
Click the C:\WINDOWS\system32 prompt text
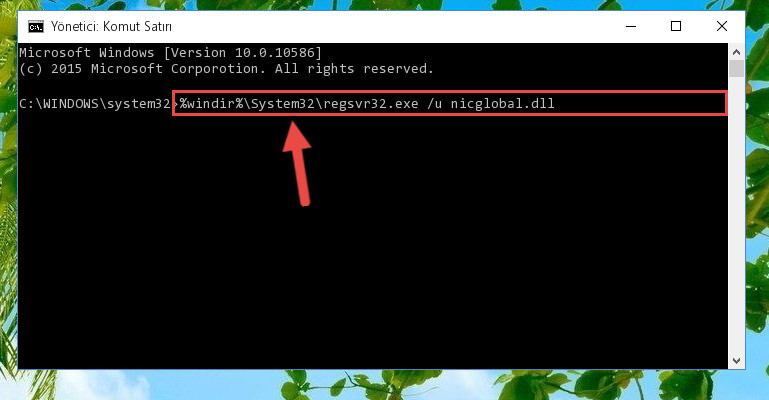95,104
